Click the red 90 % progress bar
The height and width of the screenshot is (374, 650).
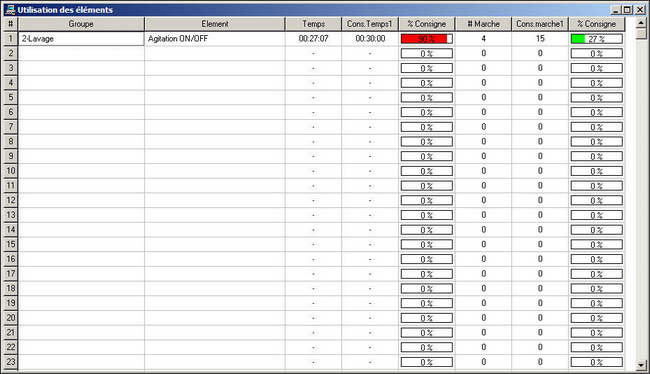pyautogui.click(x=427, y=39)
